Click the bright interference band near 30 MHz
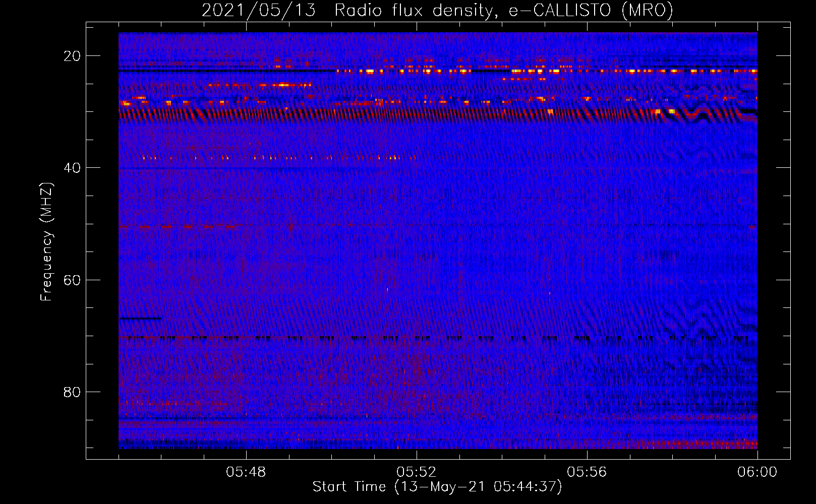 pyautogui.click(x=438, y=115)
